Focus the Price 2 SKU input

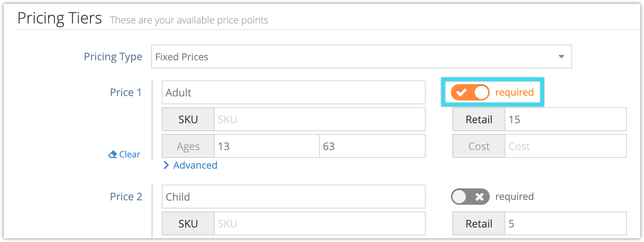tap(320, 223)
